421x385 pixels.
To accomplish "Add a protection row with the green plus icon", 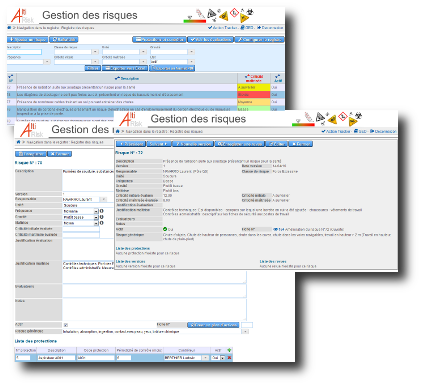I will coord(229,350).
